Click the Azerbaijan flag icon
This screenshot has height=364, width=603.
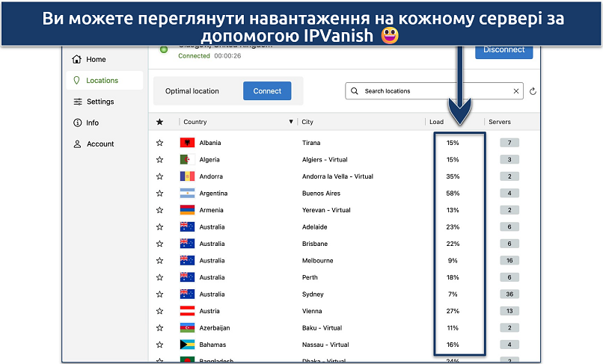[187, 328]
